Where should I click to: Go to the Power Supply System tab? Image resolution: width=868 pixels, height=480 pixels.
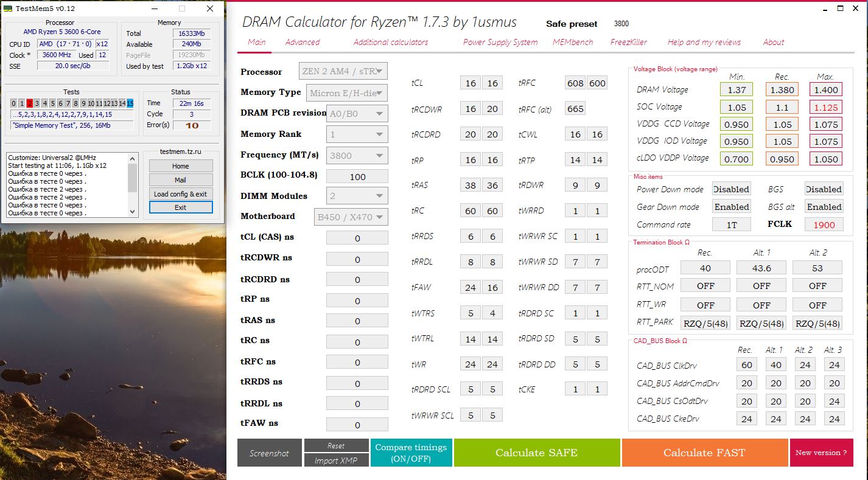(500, 42)
